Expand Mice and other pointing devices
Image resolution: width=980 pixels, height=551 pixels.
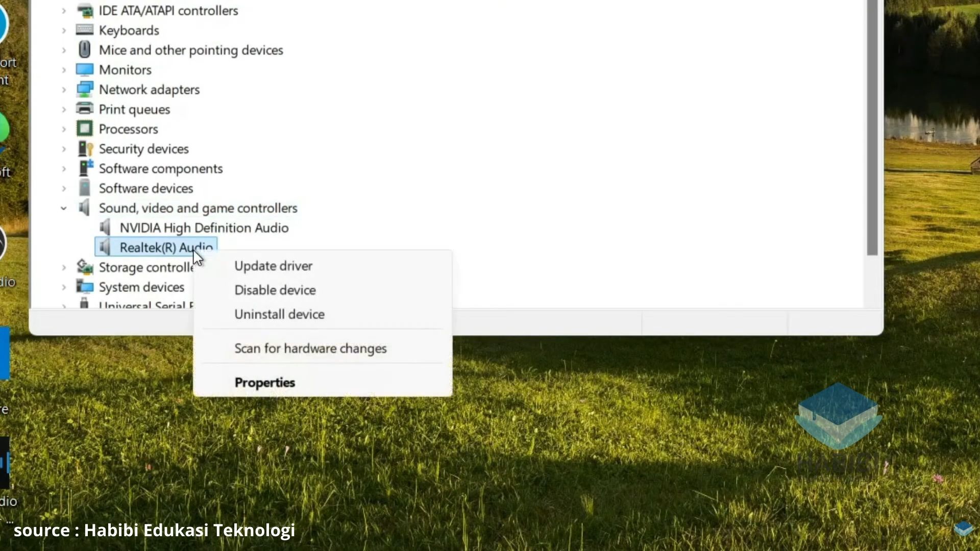pyautogui.click(x=64, y=50)
